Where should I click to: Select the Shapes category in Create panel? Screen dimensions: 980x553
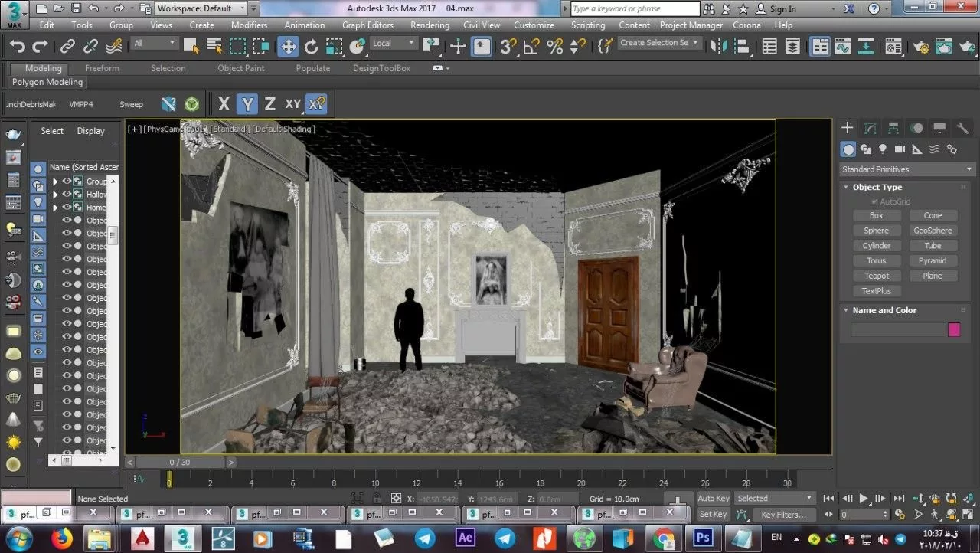point(865,149)
